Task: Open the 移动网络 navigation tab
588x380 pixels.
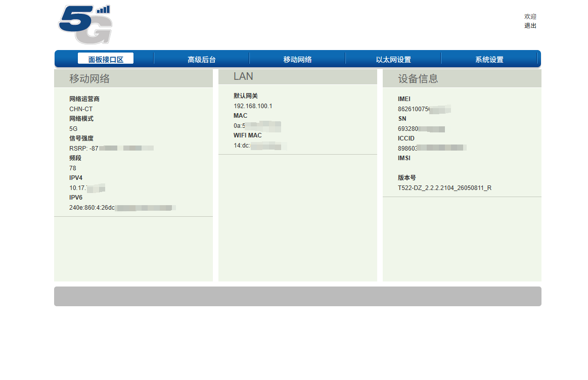Action: (297, 59)
